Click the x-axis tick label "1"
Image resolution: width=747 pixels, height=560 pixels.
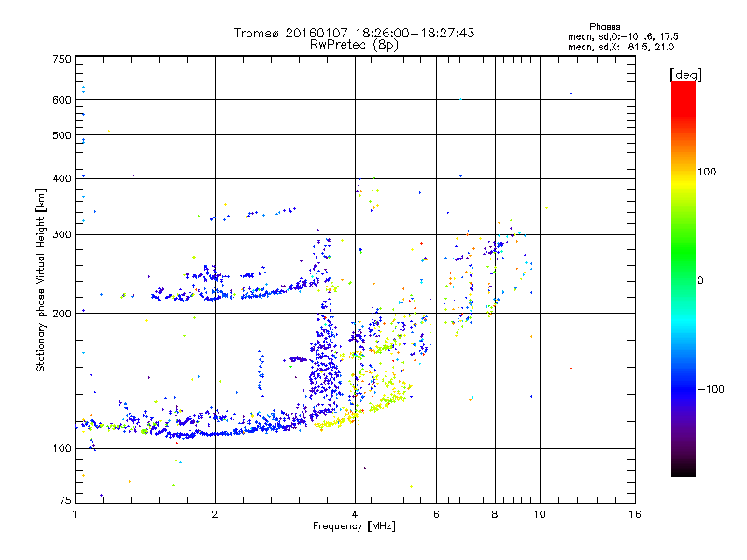(75, 514)
